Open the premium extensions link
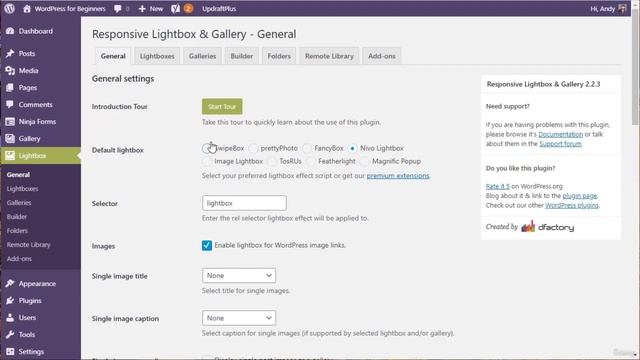This screenshot has width=640, height=360. 398,176
